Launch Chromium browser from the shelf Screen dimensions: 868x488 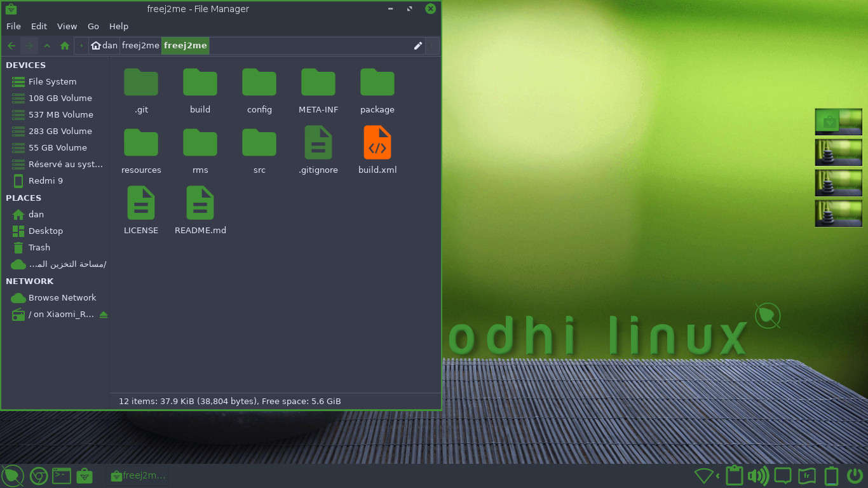[39, 475]
